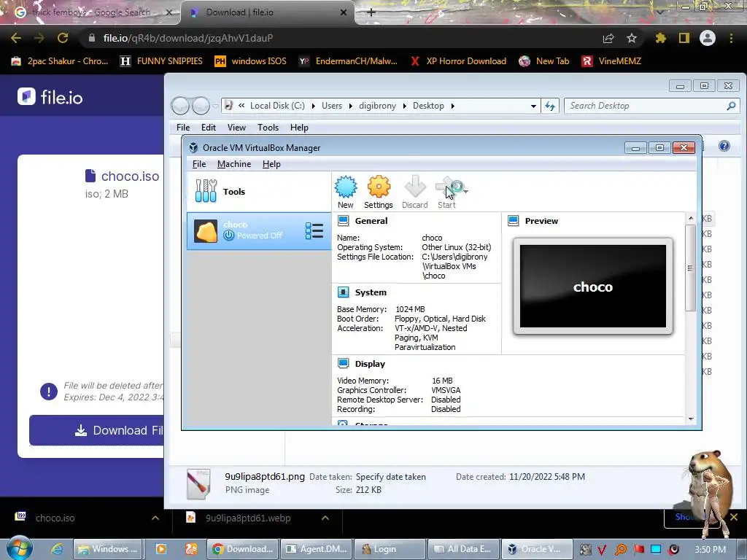Click the Users breadcrumb in Explorer
This screenshot has height=560, width=747.
[x=332, y=106]
